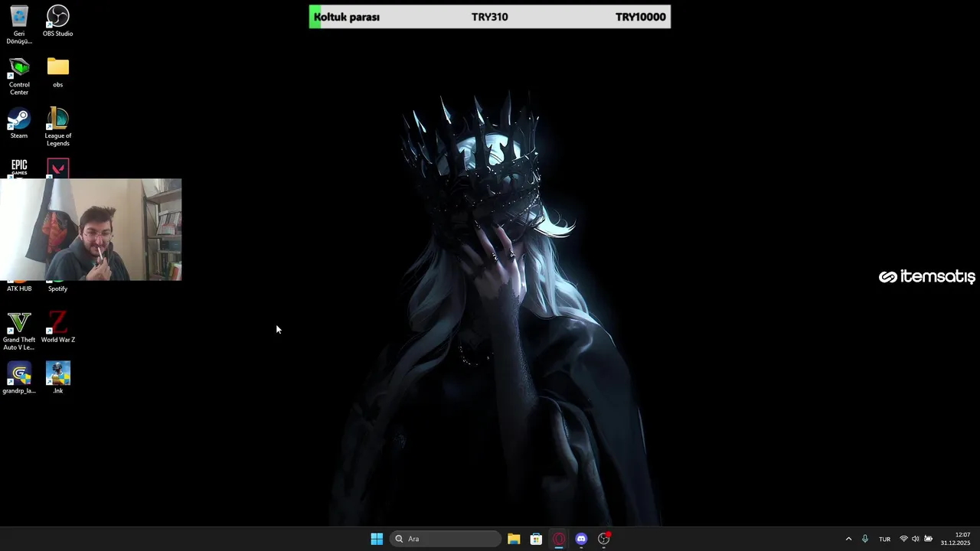Open File Explorer from taskbar
The width and height of the screenshot is (980, 551).
pyautogui.click(x=514, y=539)
